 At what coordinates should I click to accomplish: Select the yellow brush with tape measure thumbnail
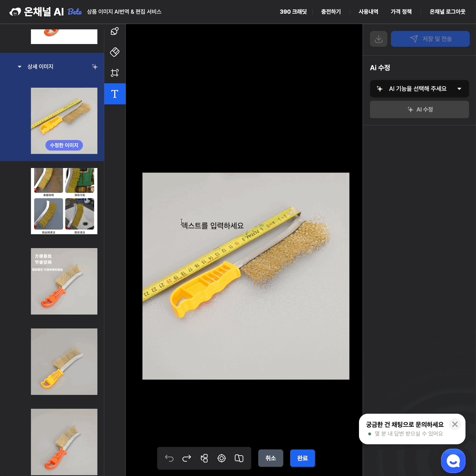click(x=64, y=121)
